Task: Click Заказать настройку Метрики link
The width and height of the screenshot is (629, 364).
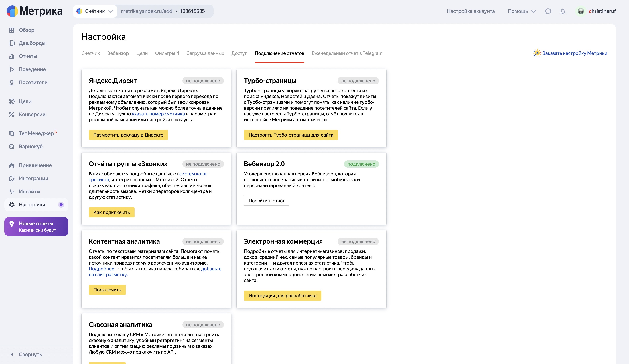Action: 575,53
